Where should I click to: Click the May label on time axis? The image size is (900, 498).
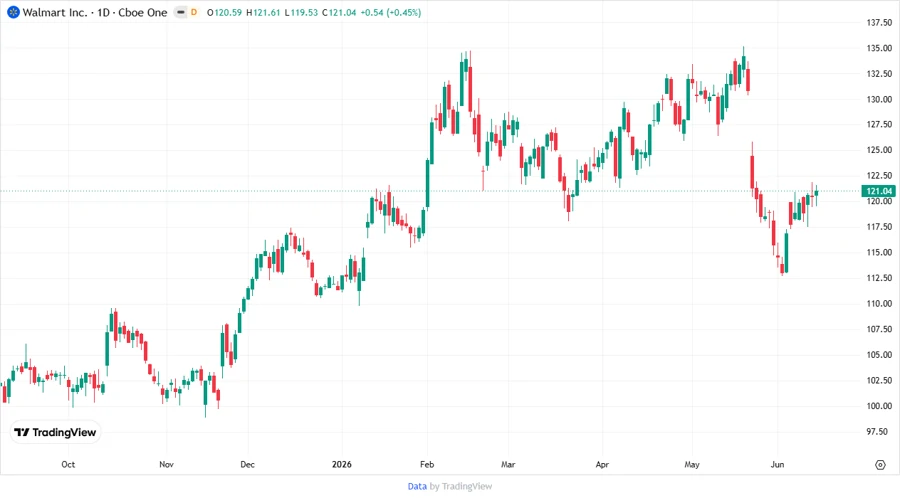coord(692,464)
